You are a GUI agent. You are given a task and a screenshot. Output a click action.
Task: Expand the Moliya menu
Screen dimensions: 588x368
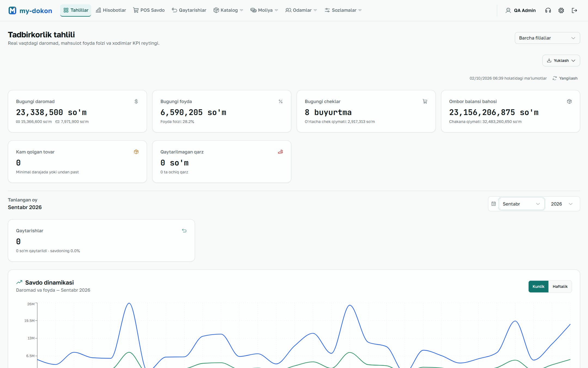(264, 10)
